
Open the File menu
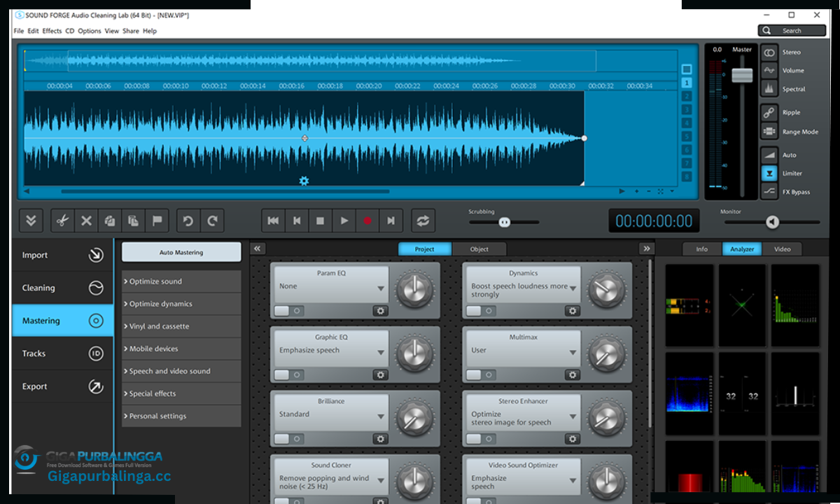[19, 31]
